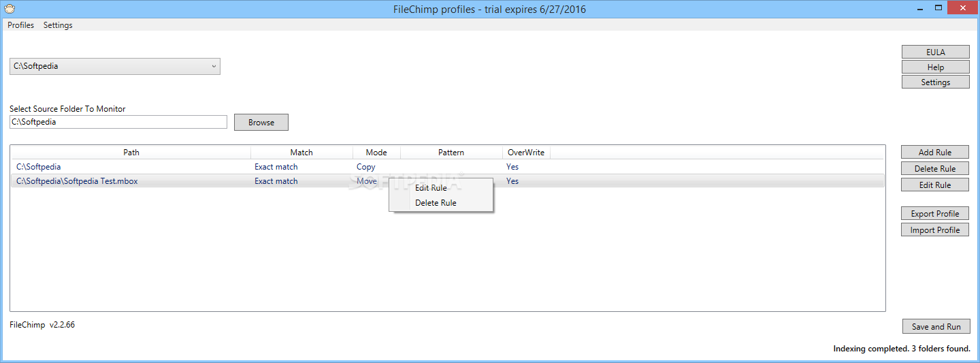Choose Edit Rule from the context menu

[431, 188]
